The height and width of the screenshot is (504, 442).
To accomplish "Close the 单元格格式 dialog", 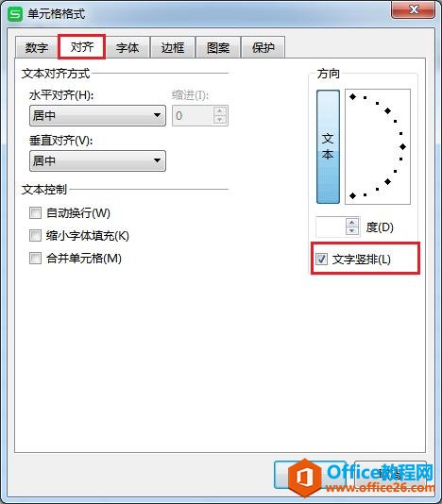I will point(414,9).
